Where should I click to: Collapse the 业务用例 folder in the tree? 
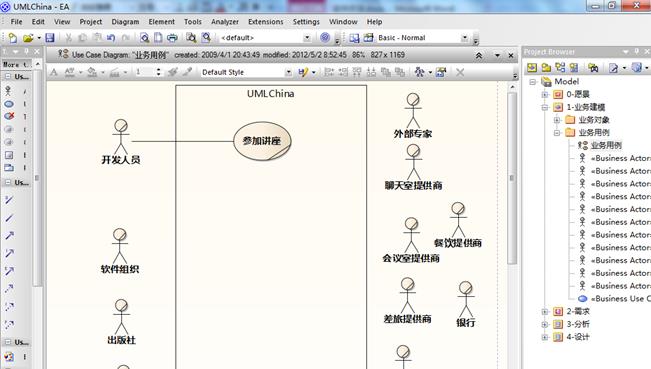click(x=557, y=133)
